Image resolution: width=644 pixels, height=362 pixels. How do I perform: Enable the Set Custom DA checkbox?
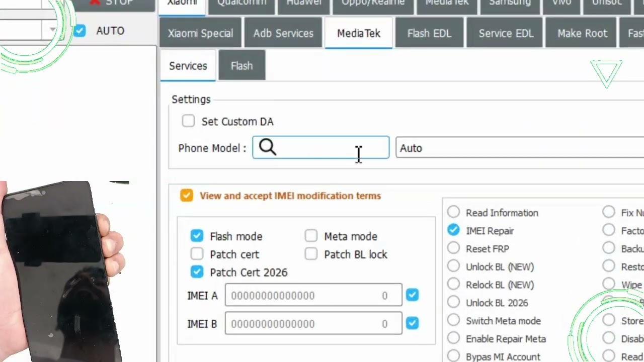(x=188, y=121)
